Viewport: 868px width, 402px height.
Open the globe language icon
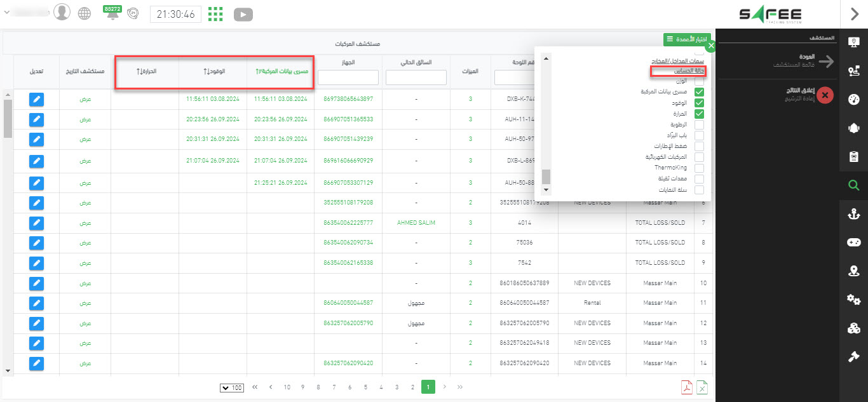[84, 13]
